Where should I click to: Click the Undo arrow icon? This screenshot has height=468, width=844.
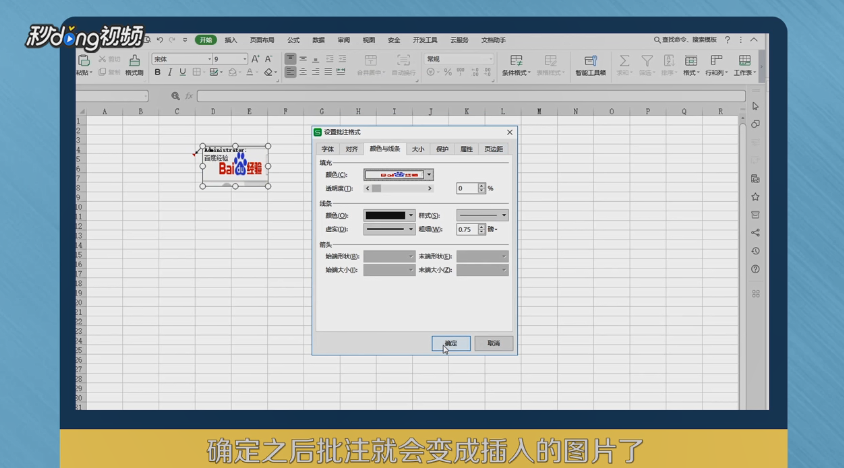160,40
